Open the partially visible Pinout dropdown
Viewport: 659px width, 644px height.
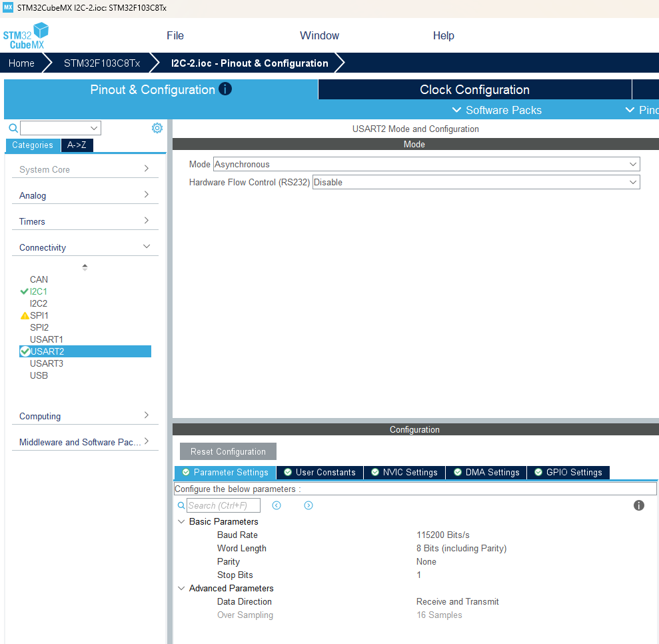tap(642, 110)
